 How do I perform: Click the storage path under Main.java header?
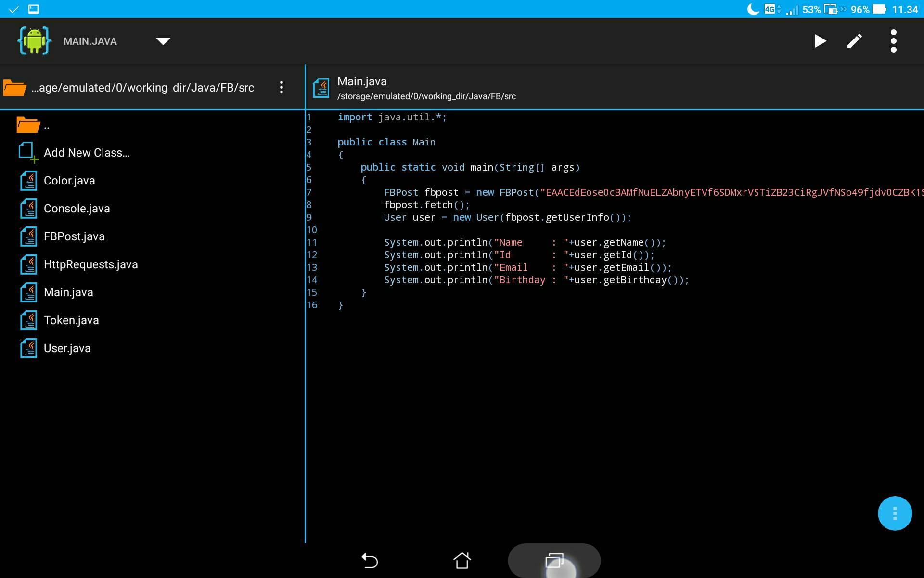(426, 96)
